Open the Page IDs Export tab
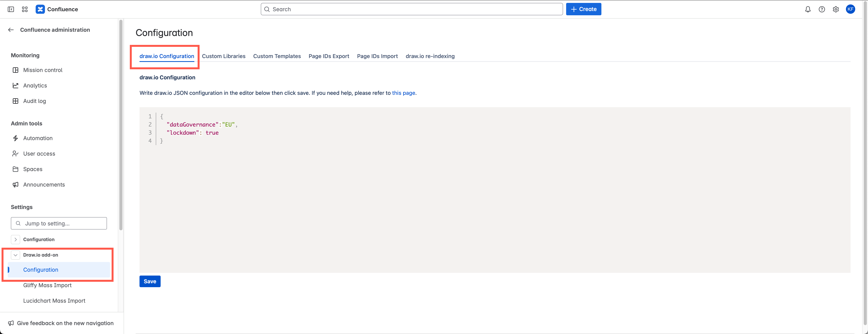This screenshot has width=868, height=334. pos(329,56)
